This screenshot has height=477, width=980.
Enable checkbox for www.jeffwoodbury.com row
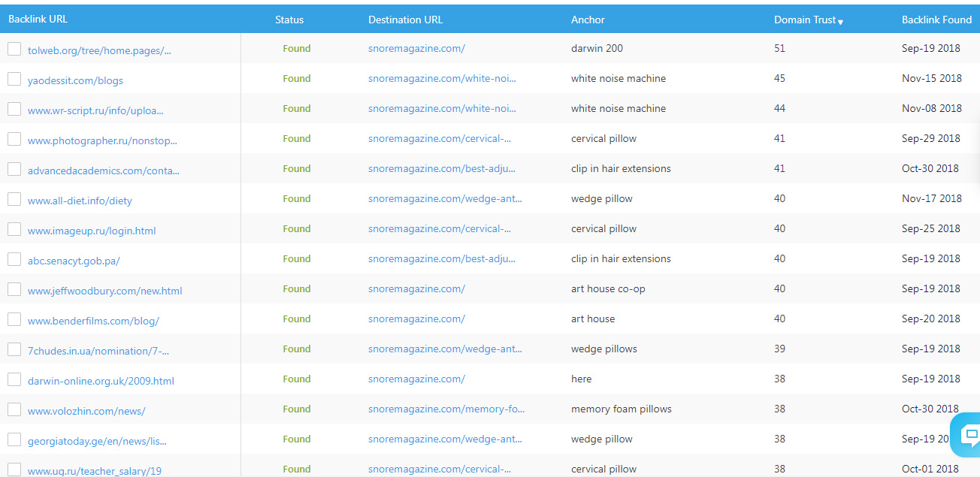[14, 289]
